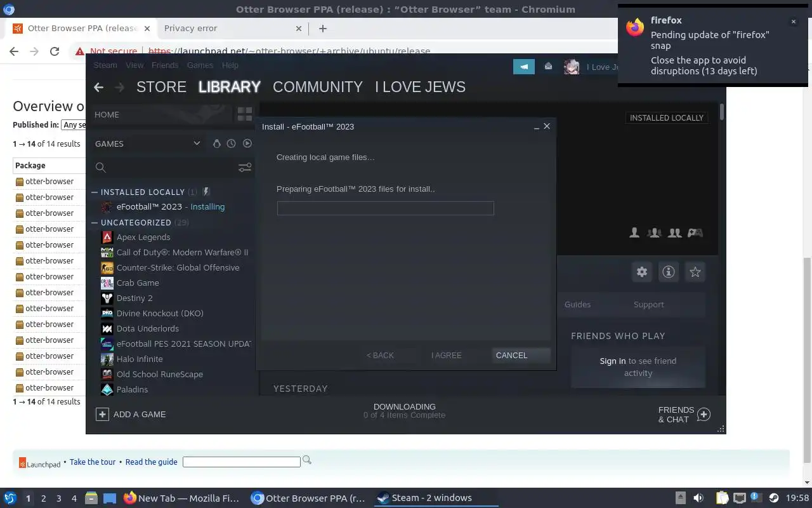Open the LIBRARY section
812x508 pixels.
[x=230, y=87]
